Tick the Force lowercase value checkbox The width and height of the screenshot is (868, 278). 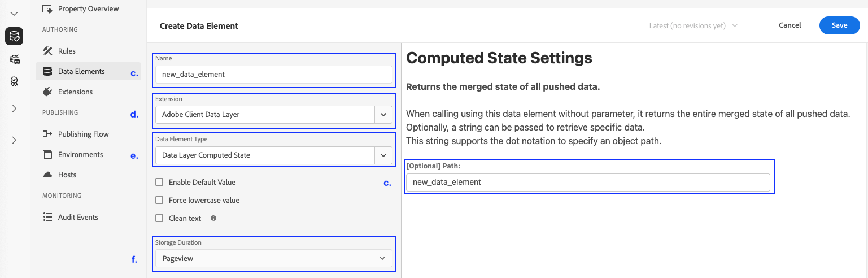tap(159, 200)
